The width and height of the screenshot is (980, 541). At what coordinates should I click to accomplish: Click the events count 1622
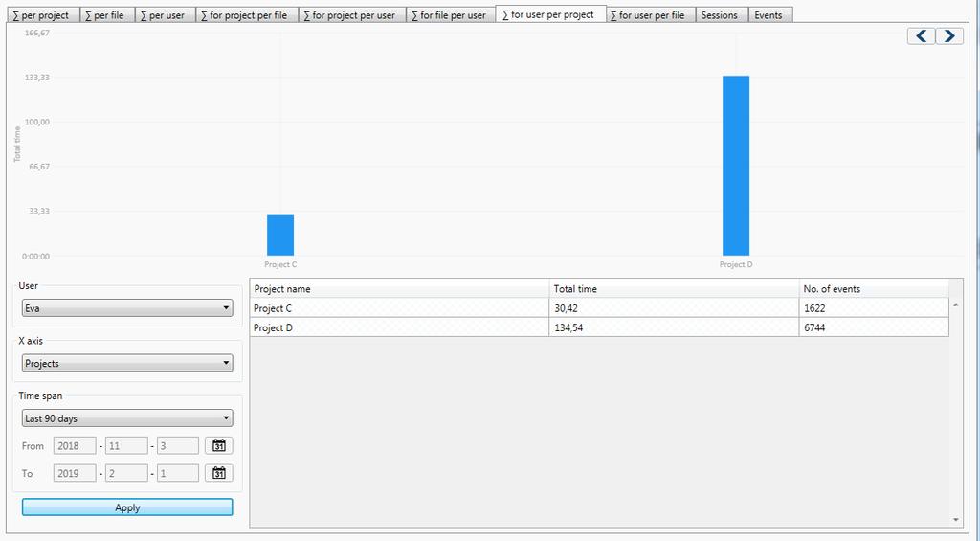click(814, 307)
